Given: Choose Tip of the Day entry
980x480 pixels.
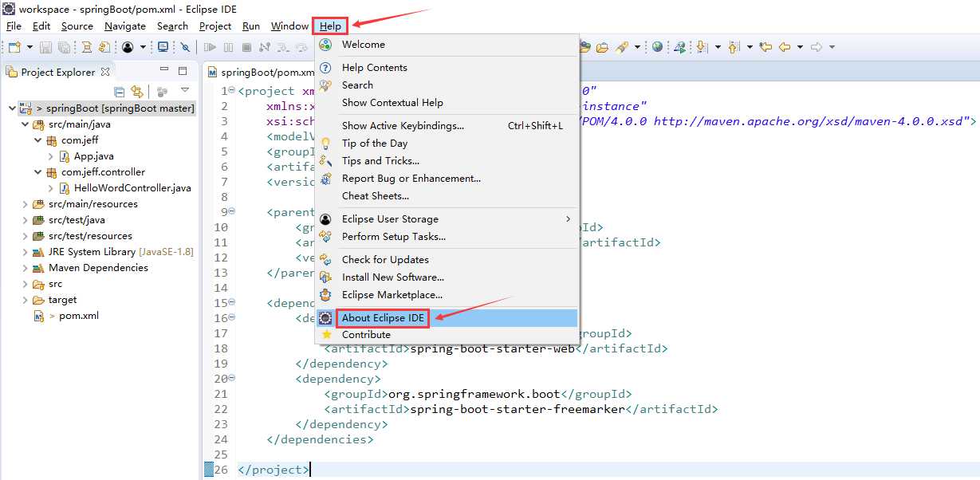Looking at the screenshot, I should click(x=447, y=144).
